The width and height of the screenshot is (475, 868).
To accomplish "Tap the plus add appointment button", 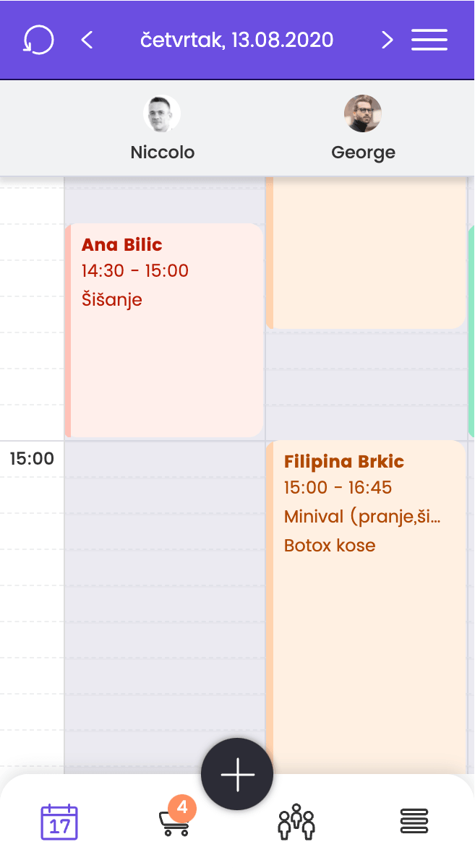I will point(237,774).
